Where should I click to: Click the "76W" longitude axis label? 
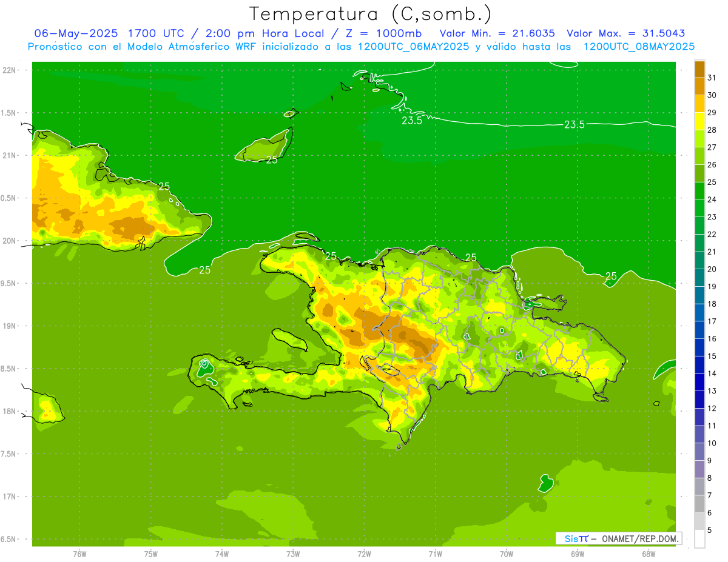(x=79, y=554)
